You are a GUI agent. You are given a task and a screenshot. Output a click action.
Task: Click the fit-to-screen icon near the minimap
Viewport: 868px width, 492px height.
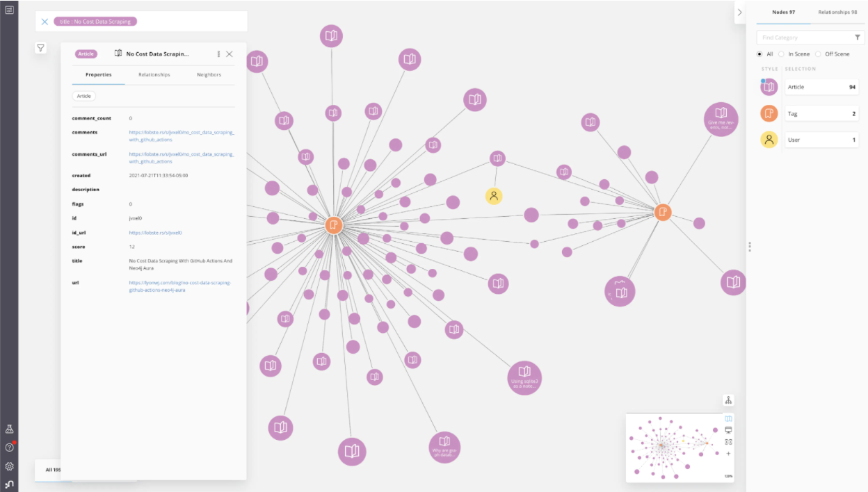[x=728, y=441]
